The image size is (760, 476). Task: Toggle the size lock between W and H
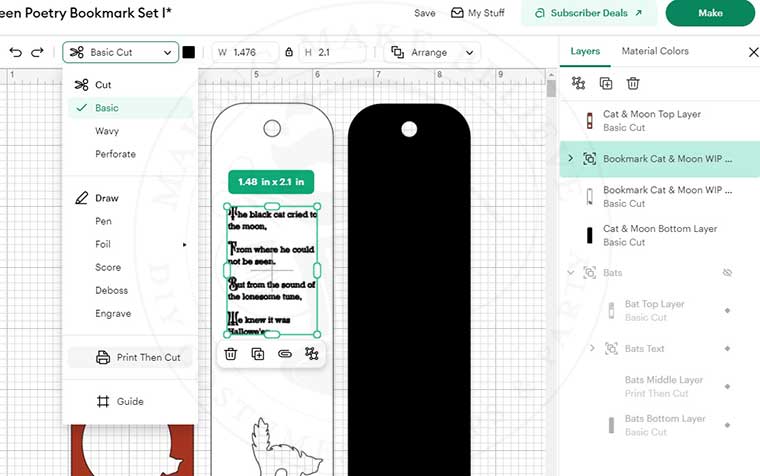(x=289, y=52)
